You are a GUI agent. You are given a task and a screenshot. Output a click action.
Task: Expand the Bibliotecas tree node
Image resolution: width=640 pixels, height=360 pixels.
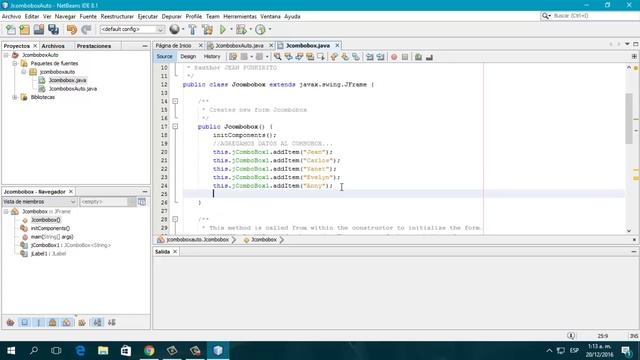point(15,97)
